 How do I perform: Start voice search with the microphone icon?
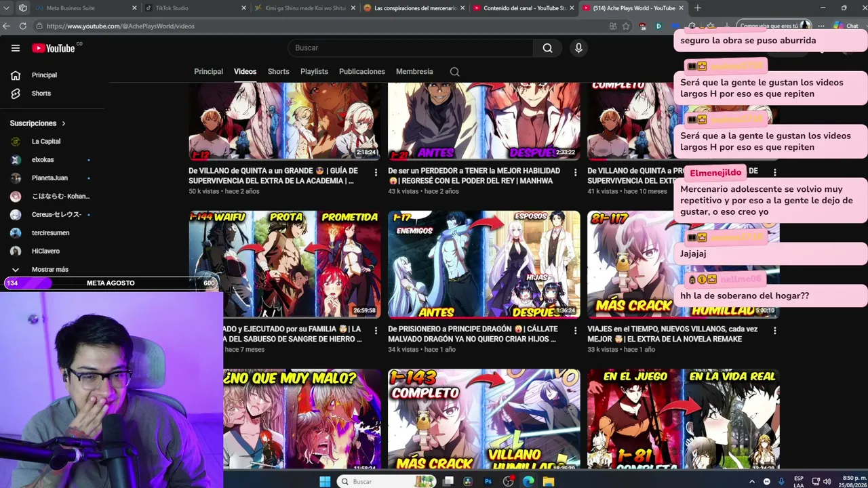click(578, 48)
